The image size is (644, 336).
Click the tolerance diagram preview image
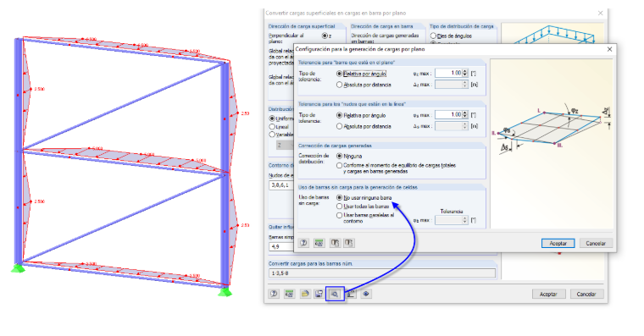coord(551,144)
